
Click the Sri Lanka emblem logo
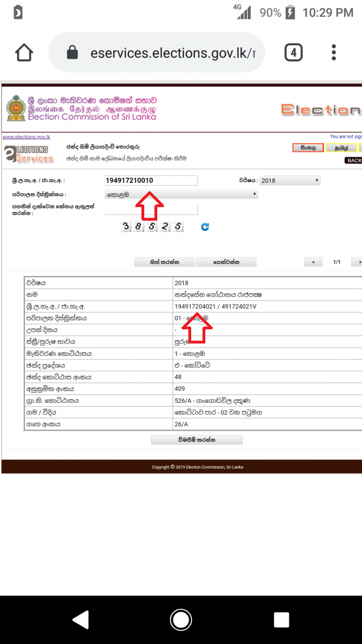pos(16,108)
